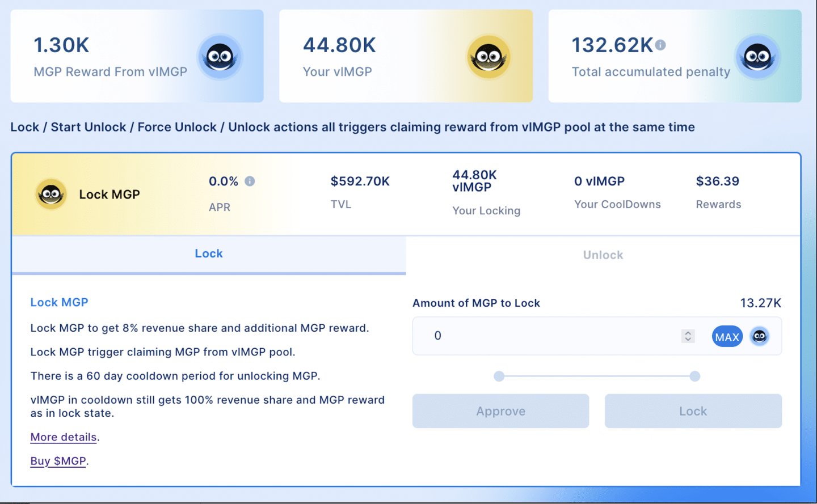The width and height of the screenshot is (817, 504).
Task: Focus the Amount of MGP to Lock input
Action: click(x=545, y=336)
